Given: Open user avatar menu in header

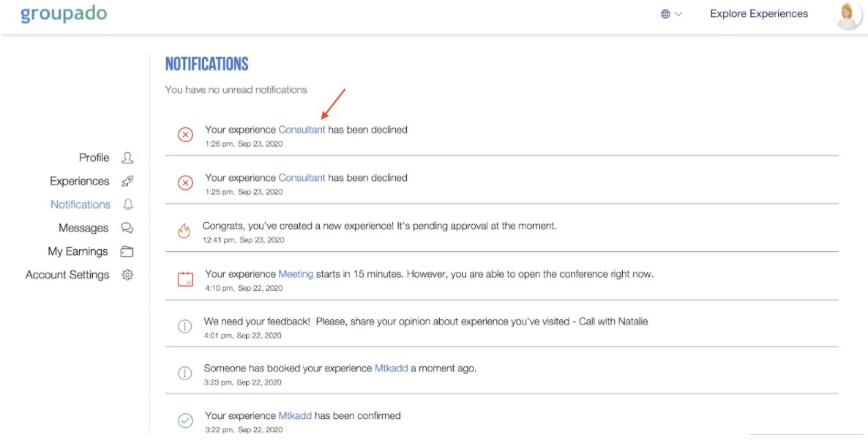Looking at the screenshot, I should [x=847, y=15].
